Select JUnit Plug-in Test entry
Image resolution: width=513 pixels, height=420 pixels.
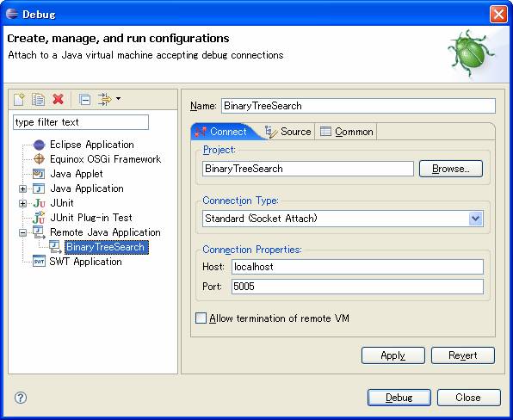[91, 218]
